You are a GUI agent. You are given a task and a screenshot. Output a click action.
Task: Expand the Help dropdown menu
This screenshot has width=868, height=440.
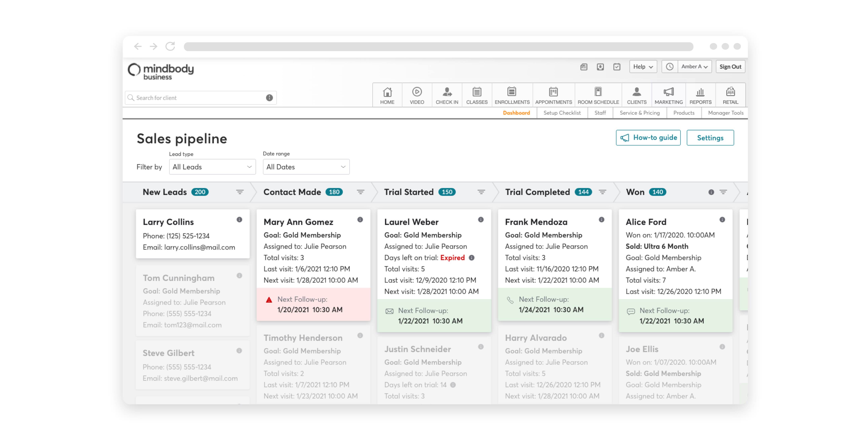[643, 67]
